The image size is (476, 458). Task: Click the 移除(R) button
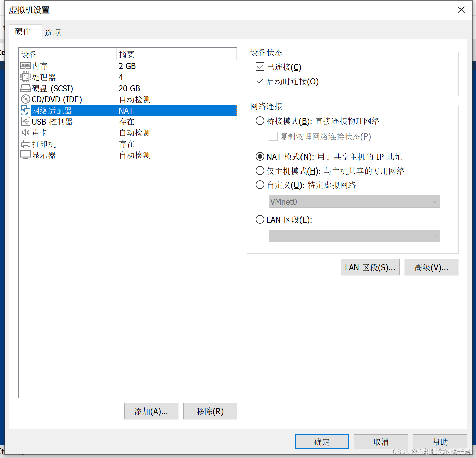coord(210,411)
